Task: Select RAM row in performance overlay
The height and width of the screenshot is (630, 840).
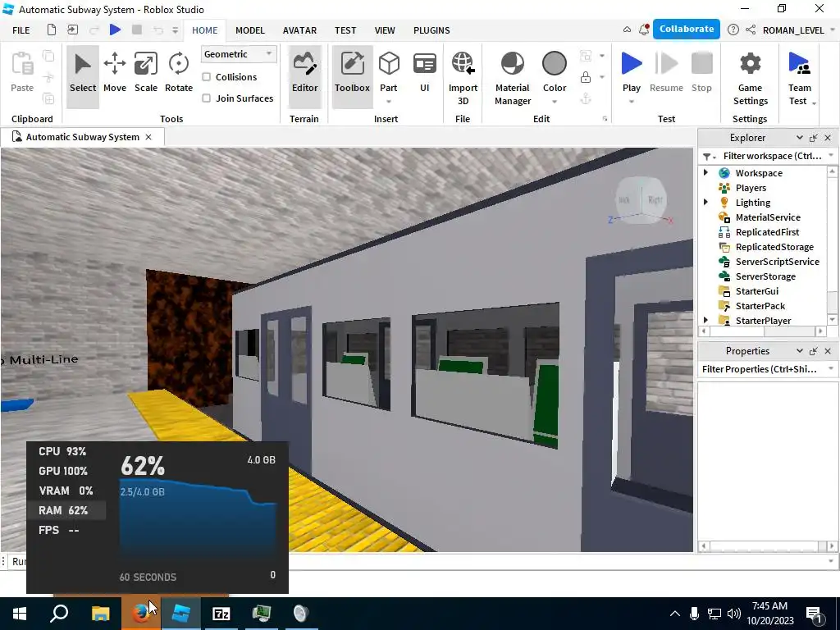Action: (67, 510)
